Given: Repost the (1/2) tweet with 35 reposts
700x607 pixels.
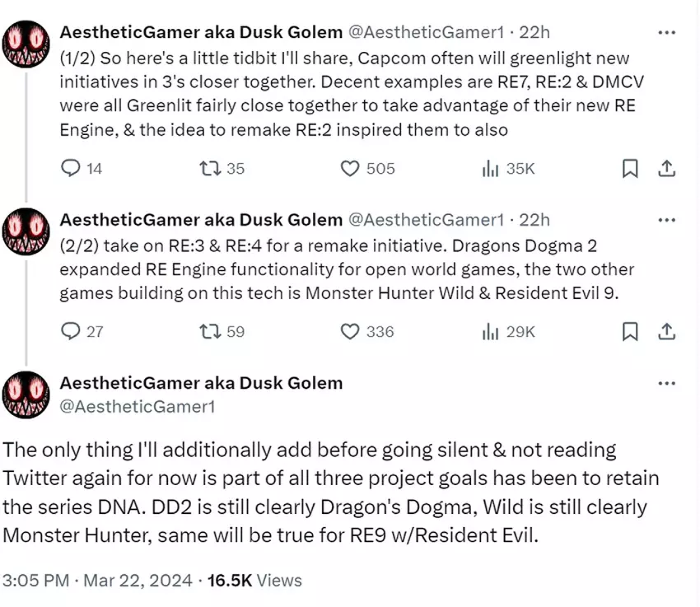Looking at the screenshot, I should point(210,169).
